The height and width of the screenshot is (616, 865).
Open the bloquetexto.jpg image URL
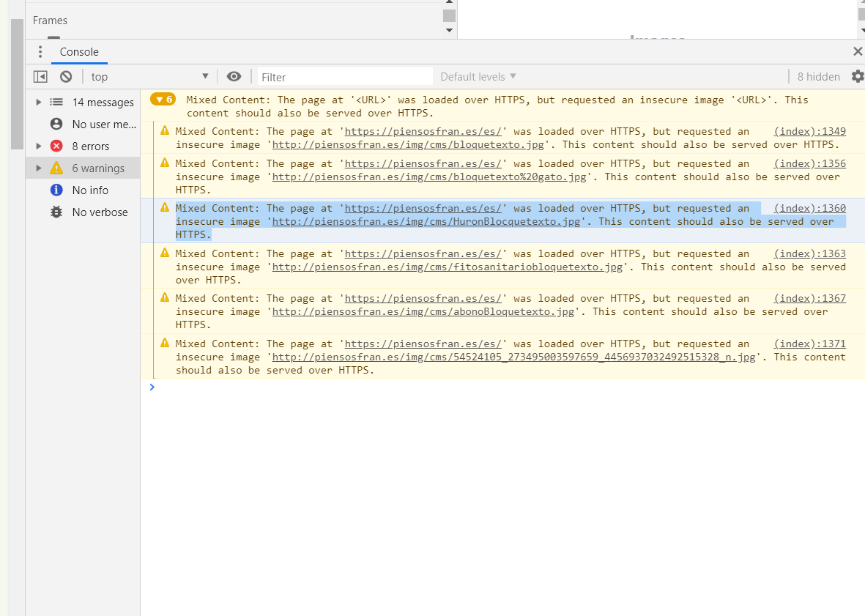408,144
